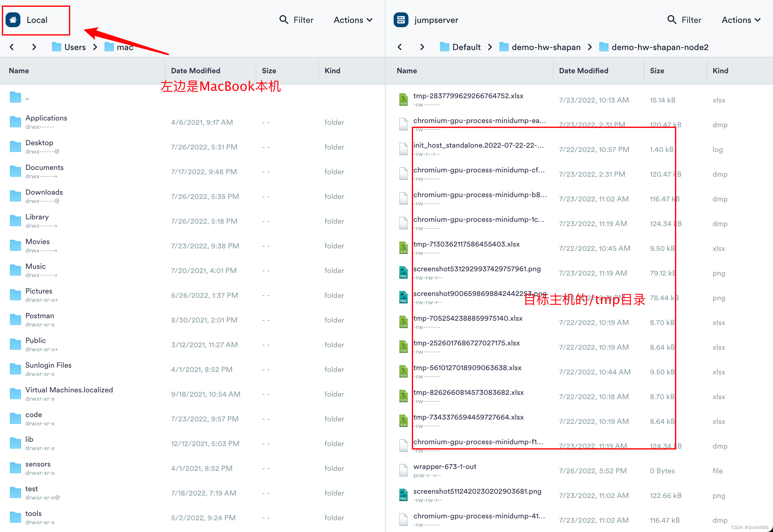Select screenshot5112420230202903681.png file icon
This screenshot has width=773, height=532.
point(403,495)
